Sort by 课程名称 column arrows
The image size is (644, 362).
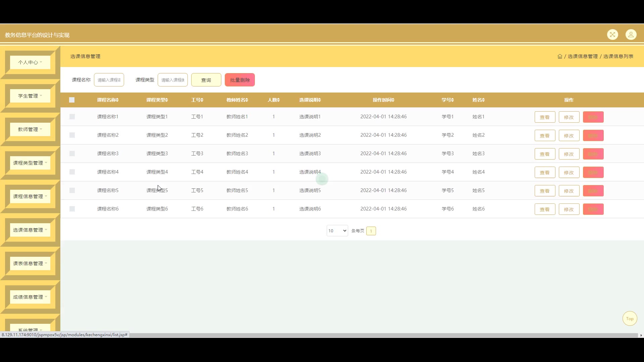pyautogui.click(x=117, y=100)
